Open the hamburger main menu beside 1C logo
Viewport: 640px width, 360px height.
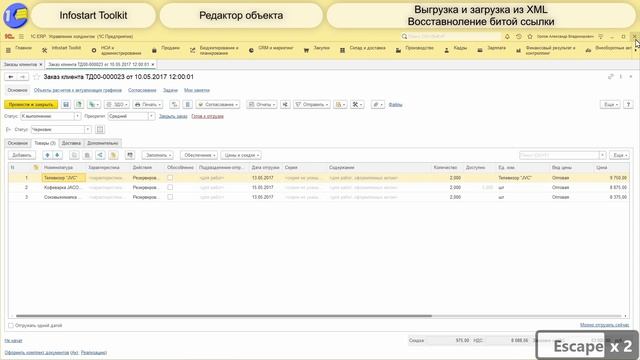click(21, 36)
